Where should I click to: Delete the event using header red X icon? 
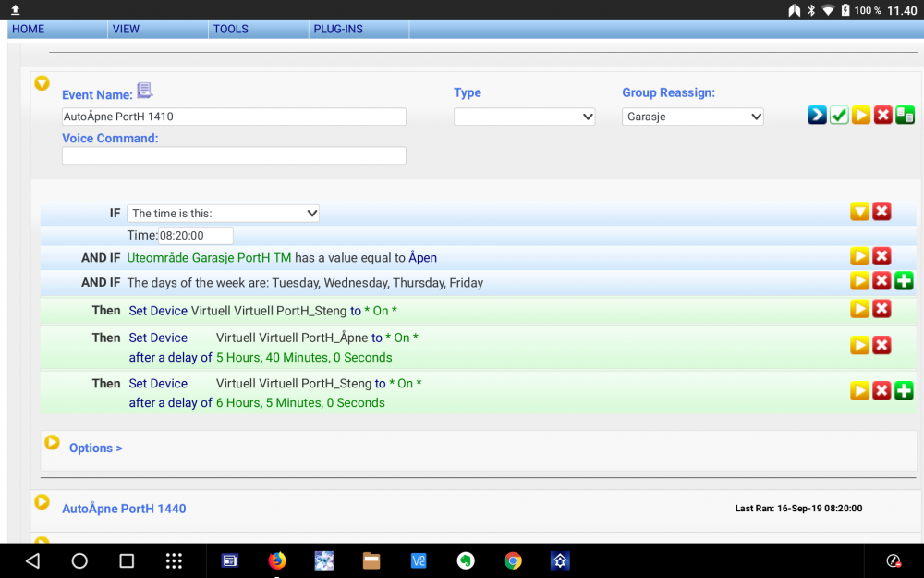click(x=883, y=116)
